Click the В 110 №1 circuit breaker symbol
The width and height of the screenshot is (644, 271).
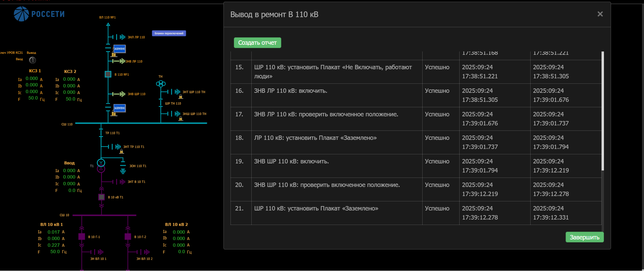(x=108, y=74)
